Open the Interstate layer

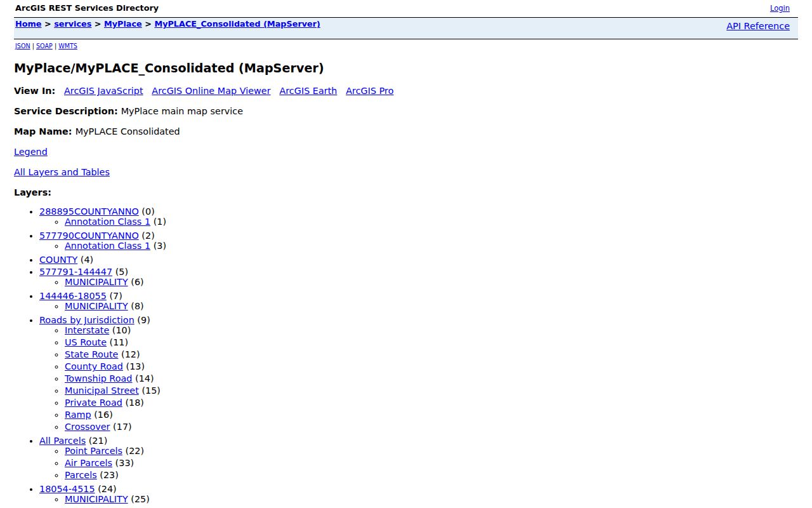coord(87,330)
